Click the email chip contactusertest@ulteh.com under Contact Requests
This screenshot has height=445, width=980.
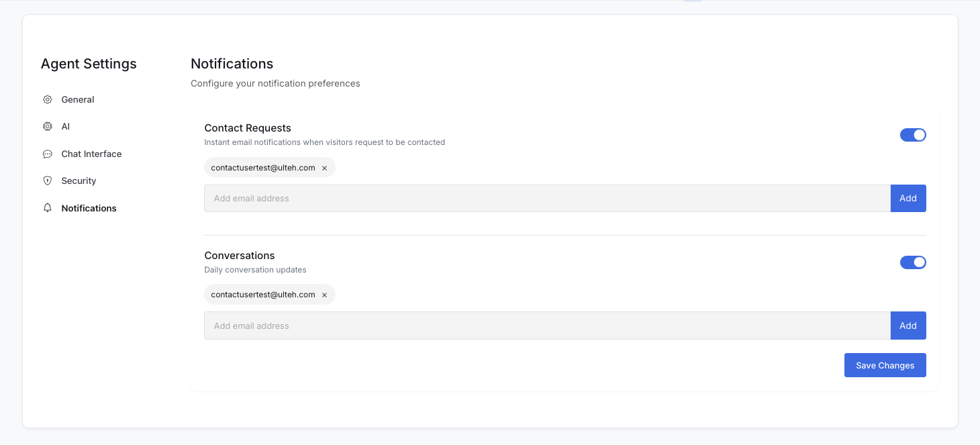click(262, 167)
